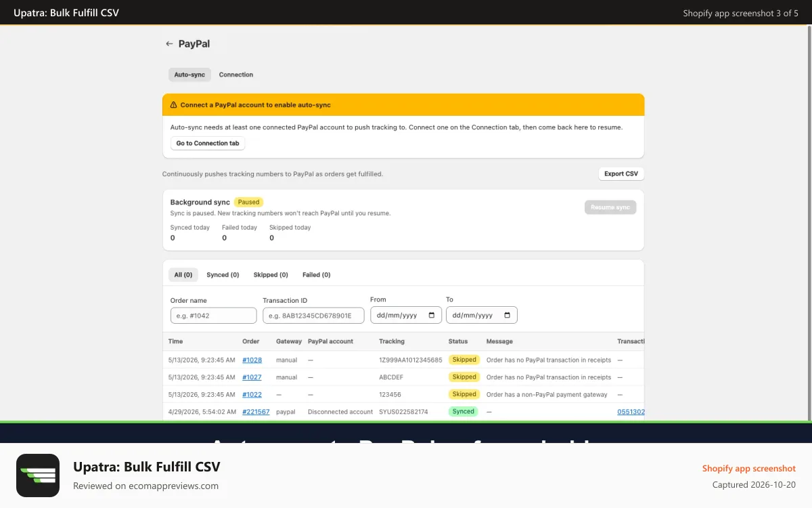Click tracking number SYUS022582174
Viewport: 812px width, 508px height.
point(404,412)
